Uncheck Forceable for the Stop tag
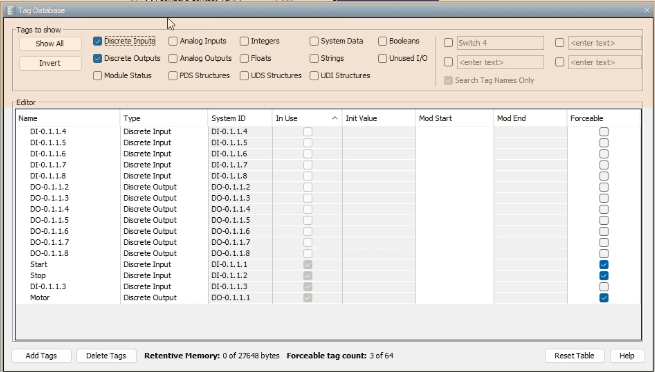 coord(604,276)
